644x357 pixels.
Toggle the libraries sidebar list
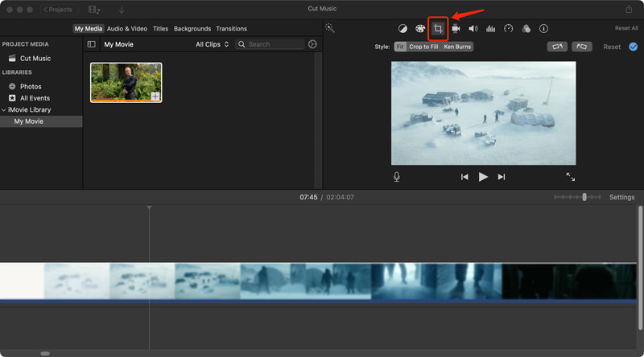(91, 44)
